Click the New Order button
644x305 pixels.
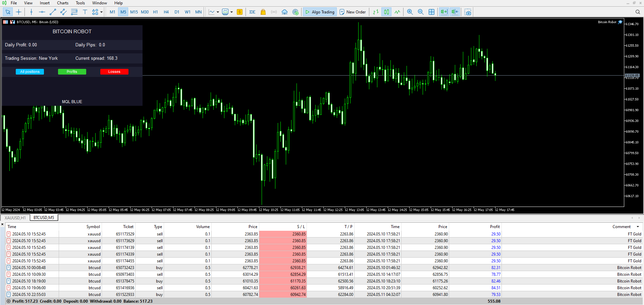[353, 12]
